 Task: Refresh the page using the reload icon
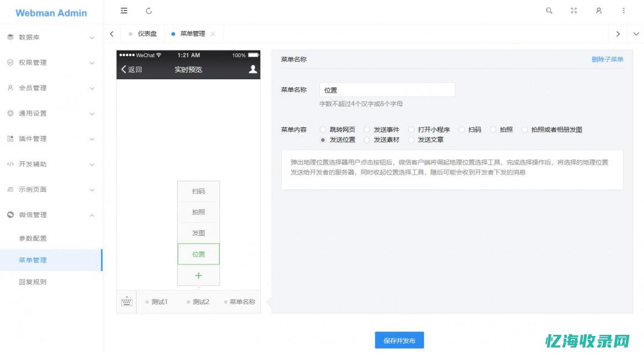[148, 10]
